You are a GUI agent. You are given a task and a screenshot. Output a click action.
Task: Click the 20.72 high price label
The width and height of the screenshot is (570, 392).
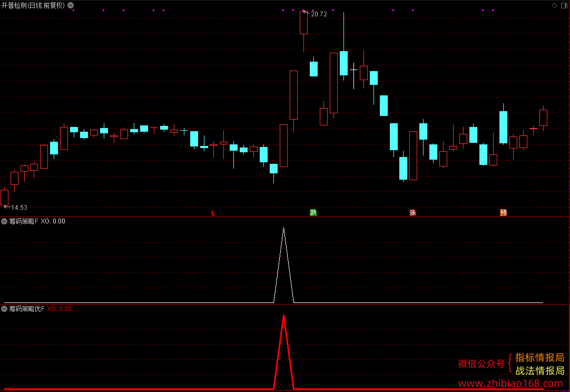pos(319,14)
